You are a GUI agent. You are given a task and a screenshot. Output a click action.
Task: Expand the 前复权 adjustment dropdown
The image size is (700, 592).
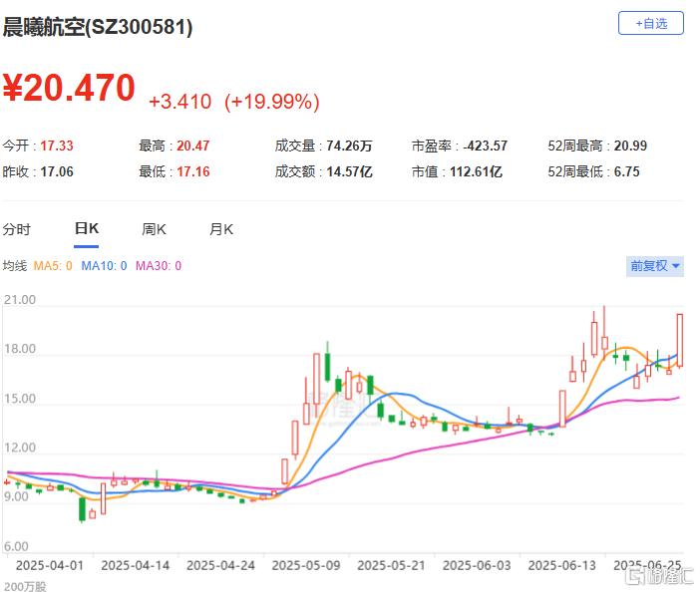[x=654, y=266]
